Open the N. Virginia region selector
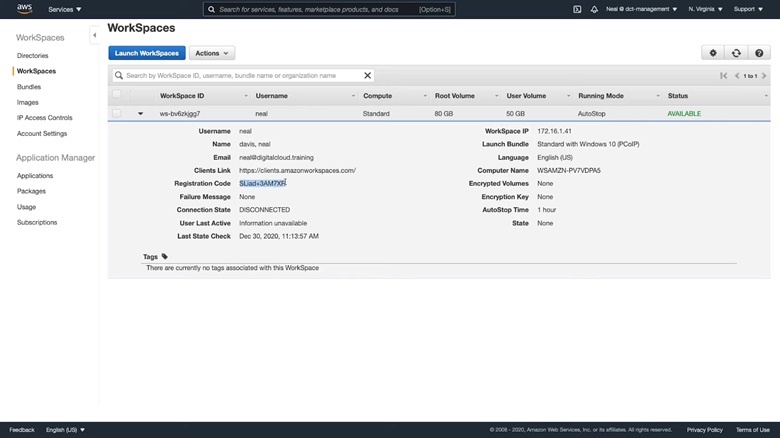The height and width of the screenshot is (438, 780). pyautogui.click(x=705, y=9)
